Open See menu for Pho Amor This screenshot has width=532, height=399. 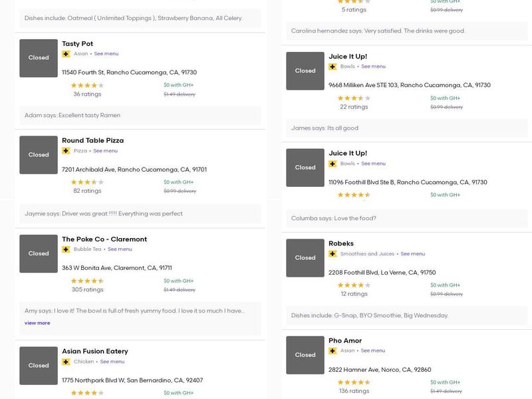(373, 351)
